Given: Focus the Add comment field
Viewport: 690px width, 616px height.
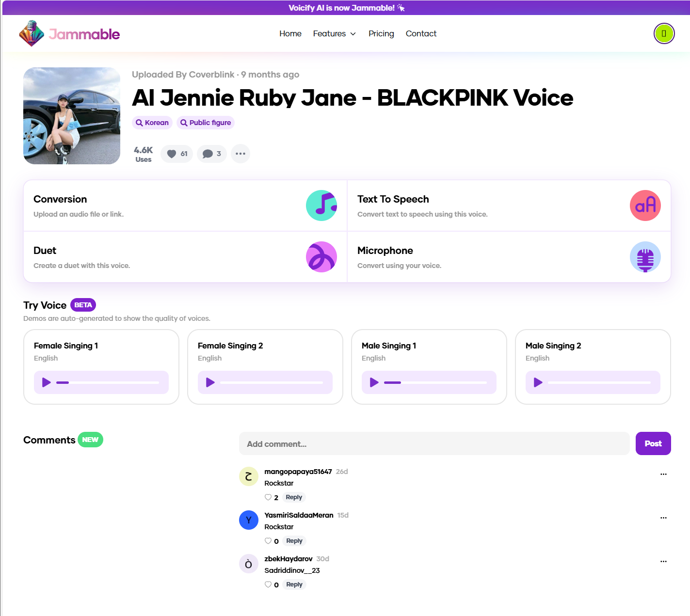Looking at the screenshot, I should pyautogui.click(x=434, y=443).
